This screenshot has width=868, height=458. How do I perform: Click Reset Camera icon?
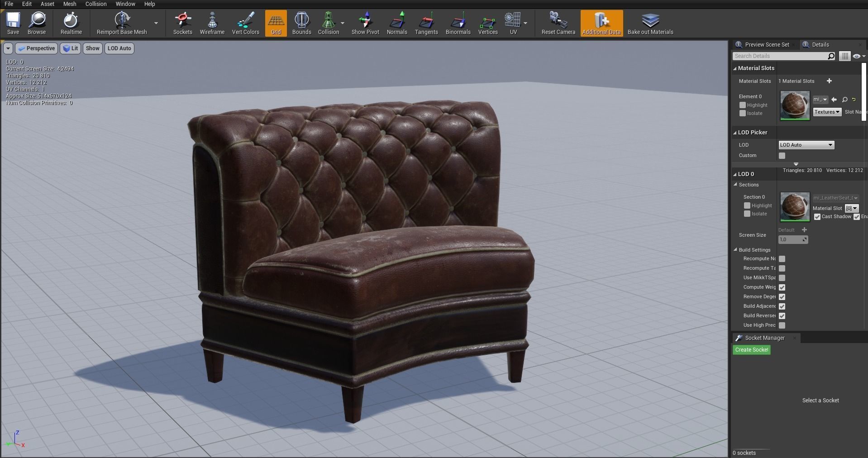(558, 23)
